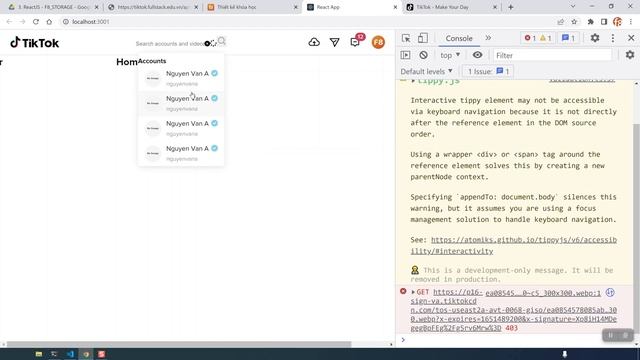Toggle browser side panel
The image size is (640, 360).
604,22
